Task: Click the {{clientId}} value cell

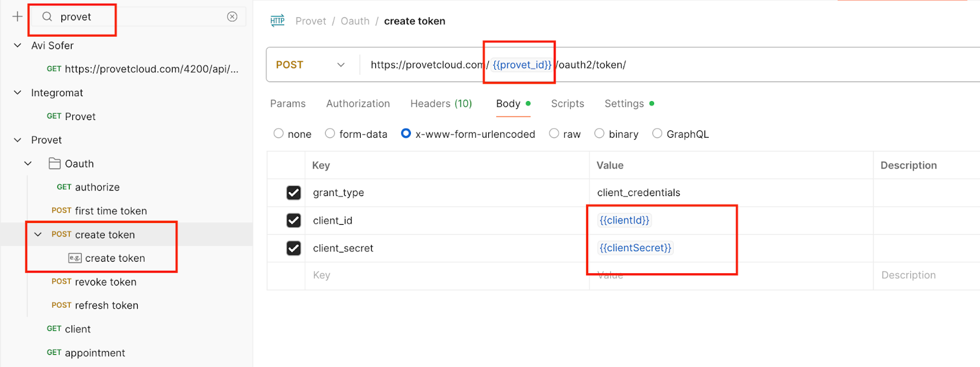Action: coord(731,221)
